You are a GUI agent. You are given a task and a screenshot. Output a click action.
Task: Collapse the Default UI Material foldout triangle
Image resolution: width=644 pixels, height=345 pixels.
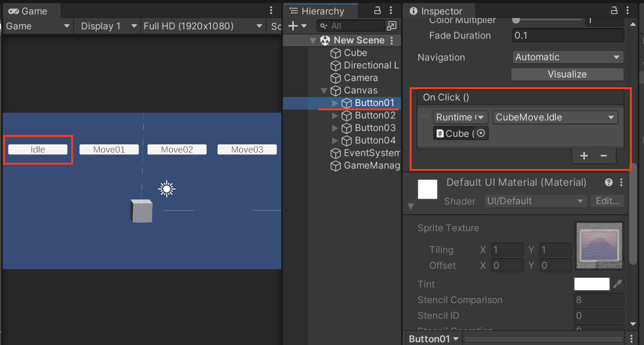point(410,206)
